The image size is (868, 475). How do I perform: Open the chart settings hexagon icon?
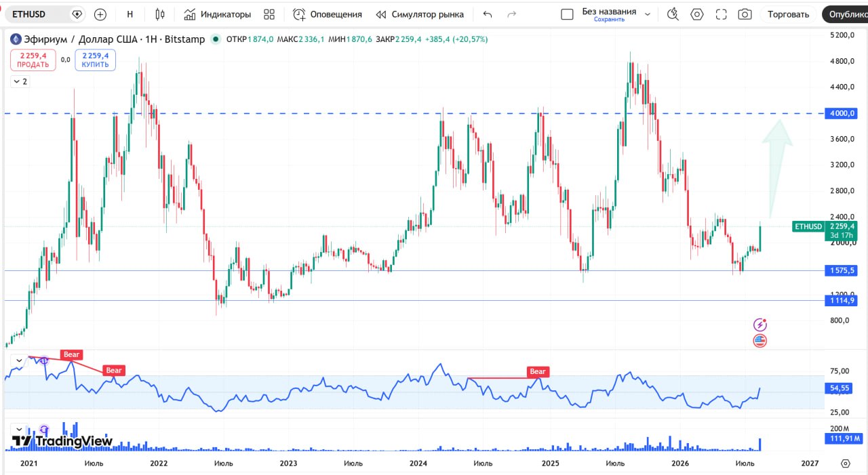pyautogui.click(x=697, y=14)
